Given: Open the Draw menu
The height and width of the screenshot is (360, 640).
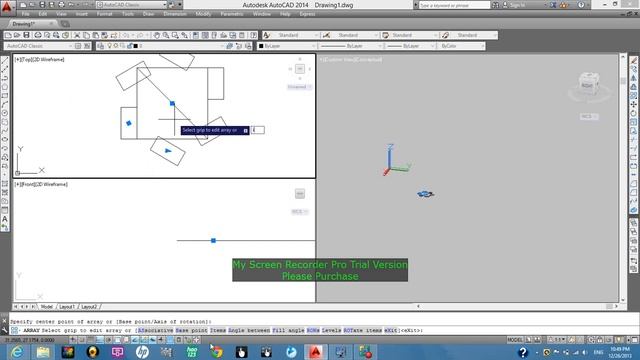Looking at the screenshot, I should pyautogui.click(x=148, y=14).
